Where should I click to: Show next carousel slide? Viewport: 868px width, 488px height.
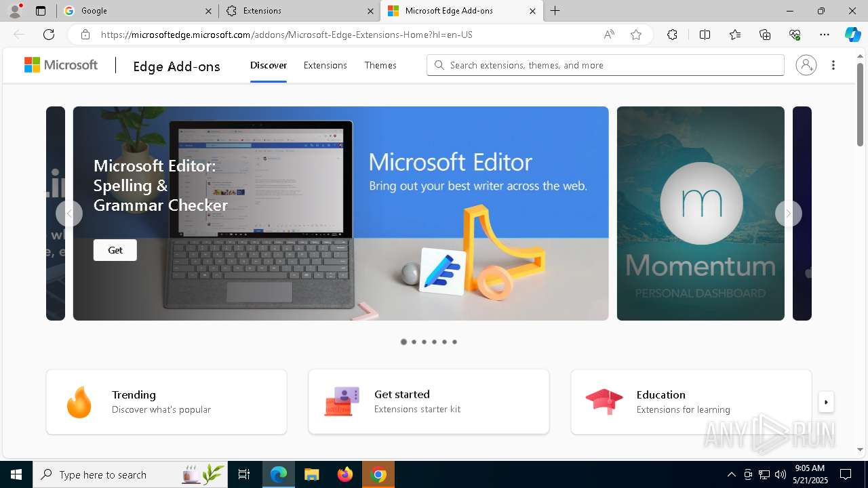click(788, 213)
